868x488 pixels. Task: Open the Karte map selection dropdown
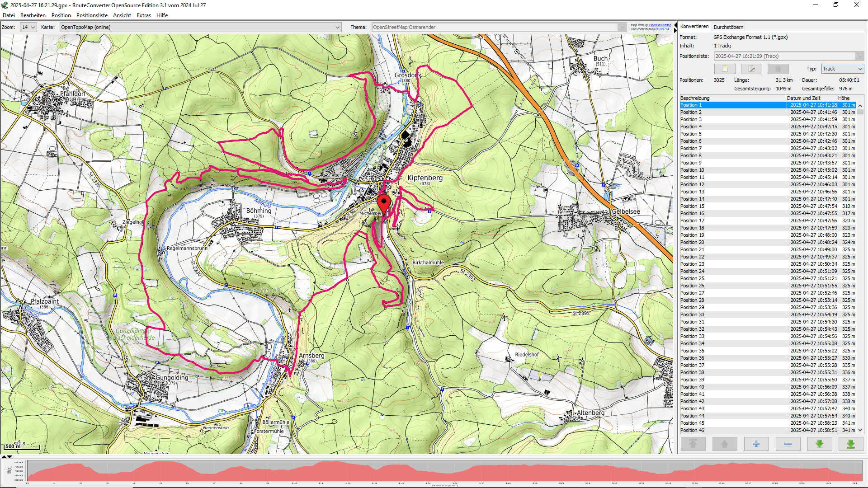[200, 27]
